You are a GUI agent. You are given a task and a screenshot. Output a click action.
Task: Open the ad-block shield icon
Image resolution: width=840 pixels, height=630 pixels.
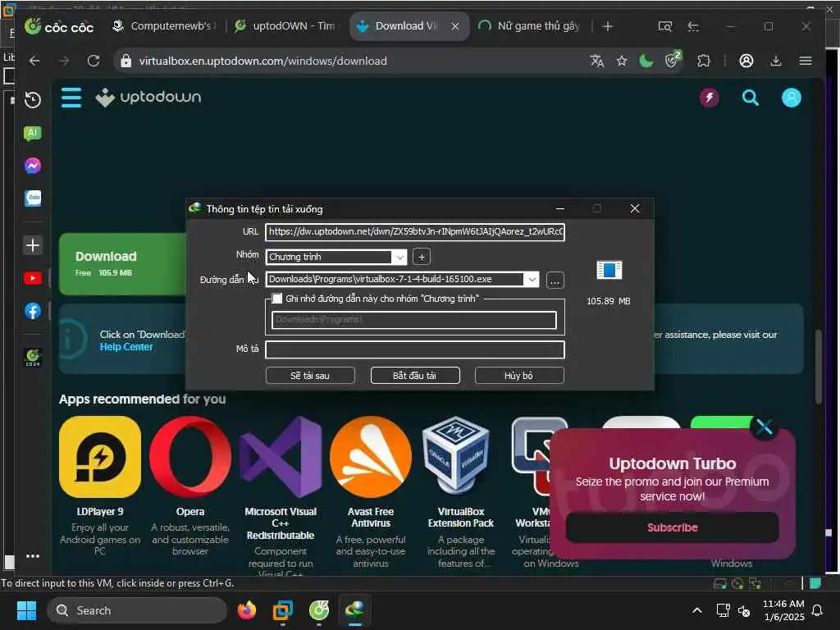click(x=673, y=60)
